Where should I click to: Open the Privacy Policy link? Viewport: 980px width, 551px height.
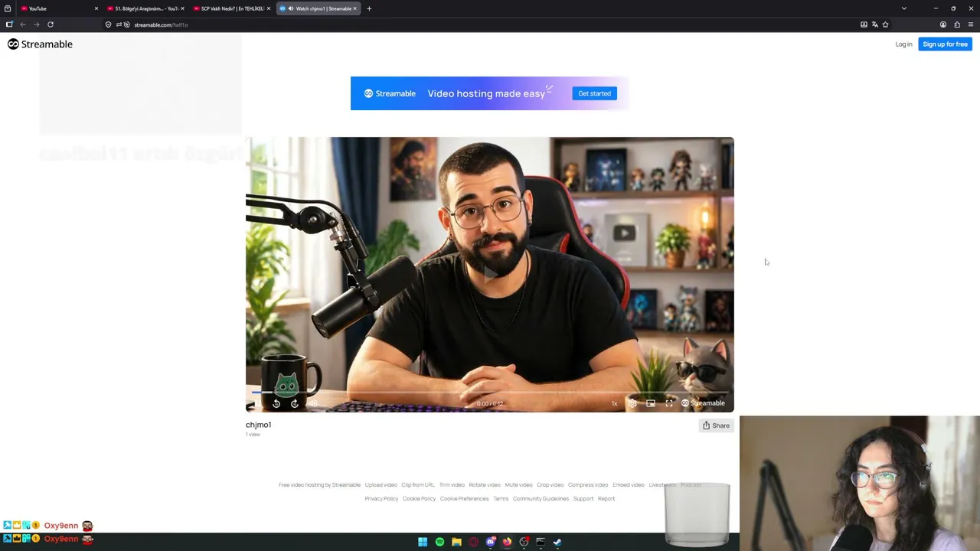click(381, 499)
